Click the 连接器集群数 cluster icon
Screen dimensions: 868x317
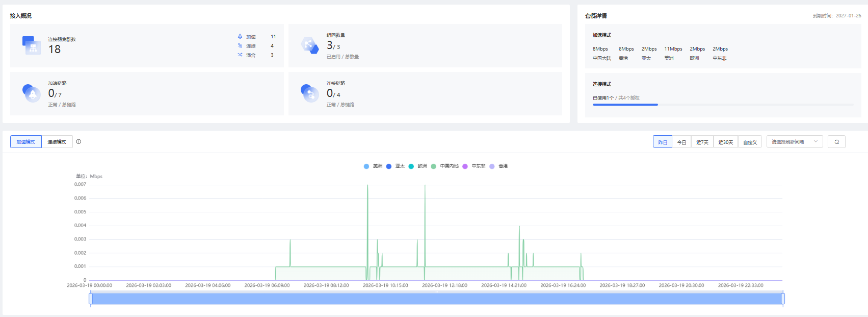(32, 45)
